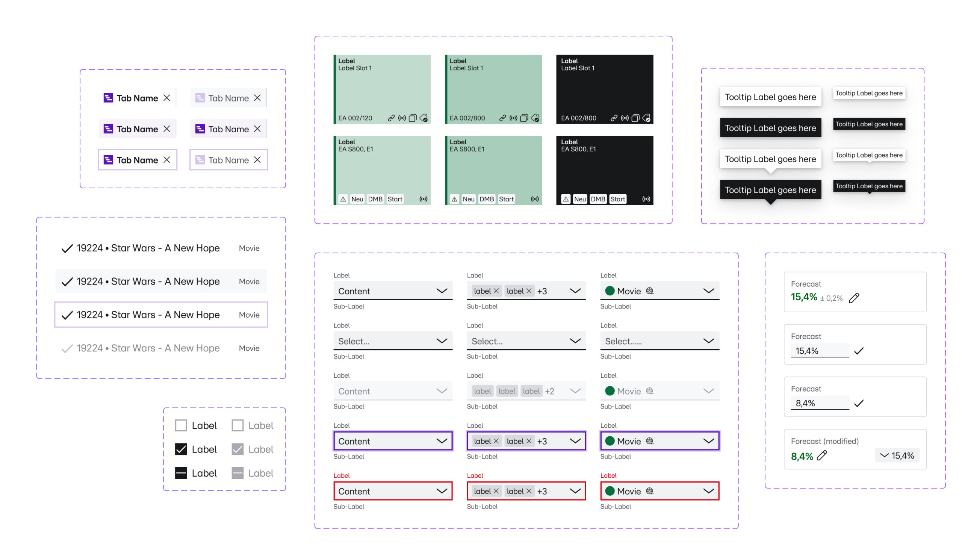Click copy icon on EA 002/120 card
962x560 pixels.
pos(412,118)
